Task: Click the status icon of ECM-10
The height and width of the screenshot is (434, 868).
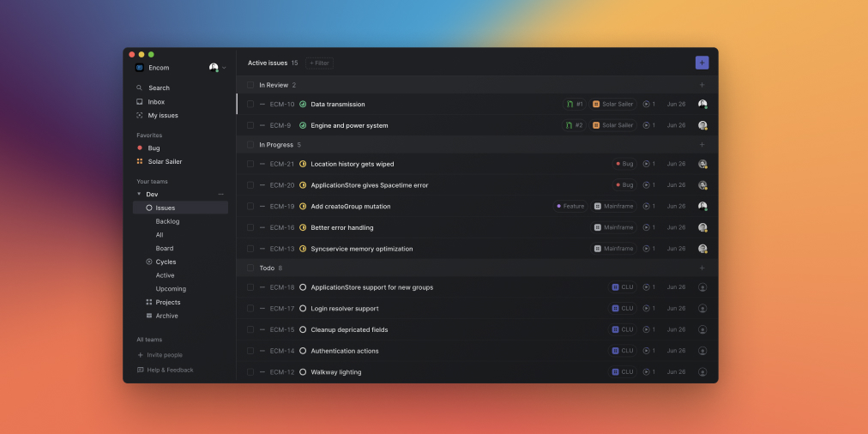Action: pyautogui.click(x=303, y=104)
